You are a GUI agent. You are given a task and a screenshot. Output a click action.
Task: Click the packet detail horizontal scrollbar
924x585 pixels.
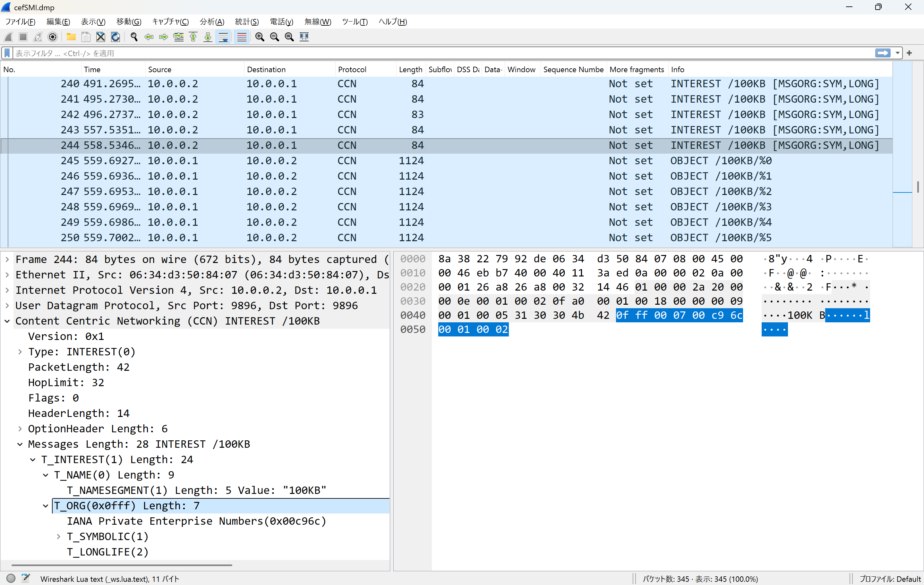point(122,565)
